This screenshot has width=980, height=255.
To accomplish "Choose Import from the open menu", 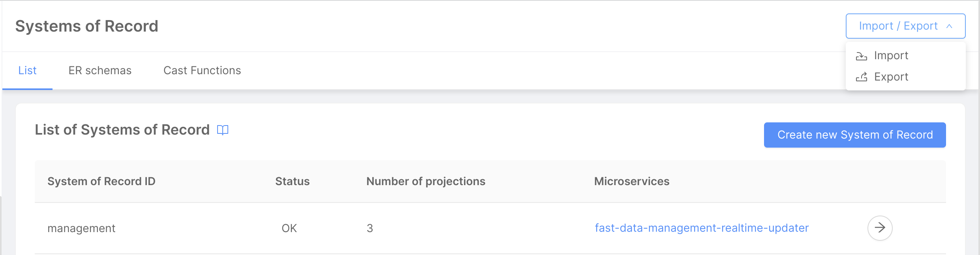I will click(x=891, y=55).
